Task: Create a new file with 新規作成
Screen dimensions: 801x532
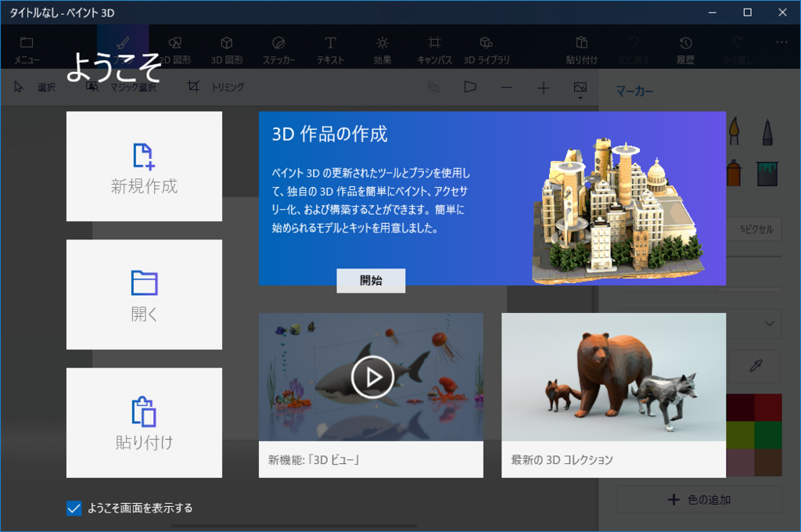Action: 144,167
